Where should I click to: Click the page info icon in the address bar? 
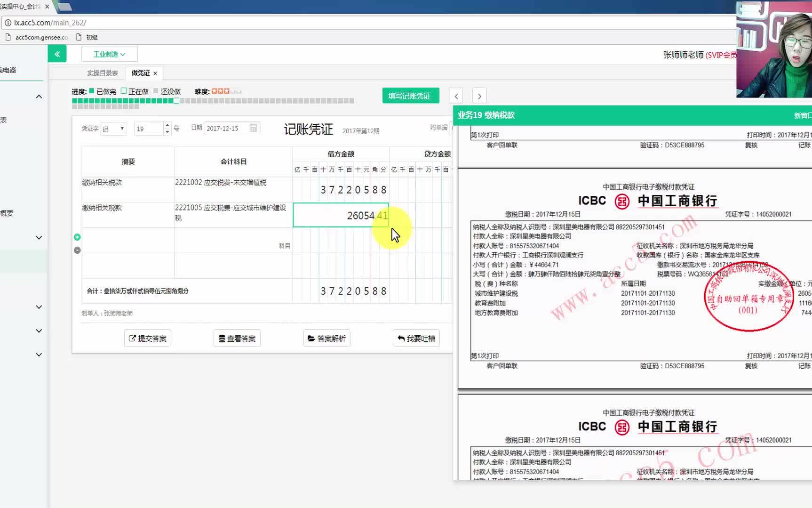coord(8,22)
